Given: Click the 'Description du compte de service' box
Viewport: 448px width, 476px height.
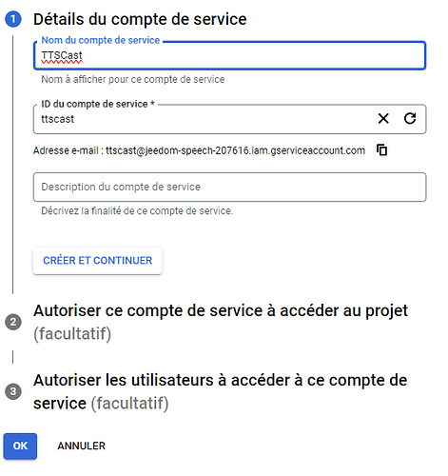Looking at the screenshot, I should click(x=229, y=187).
